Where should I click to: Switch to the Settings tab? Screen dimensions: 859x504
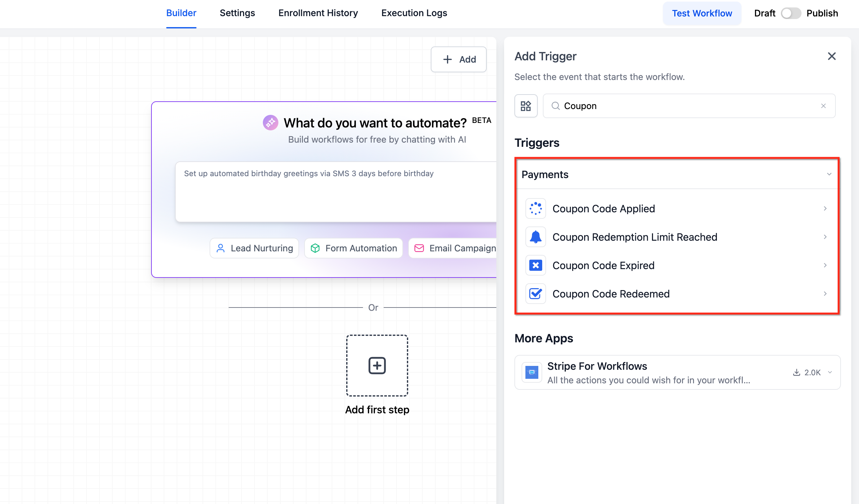pos(237,13)
